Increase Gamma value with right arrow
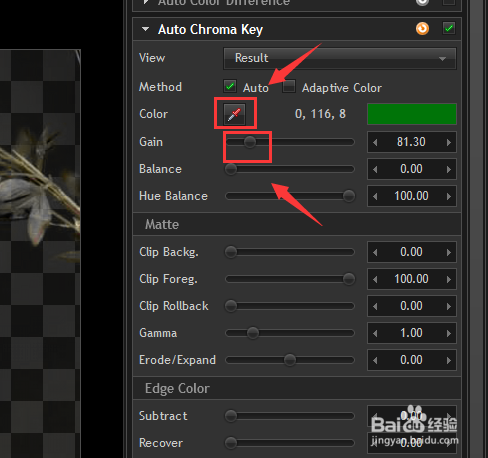488x458 pixels. (x=449, y=333)
